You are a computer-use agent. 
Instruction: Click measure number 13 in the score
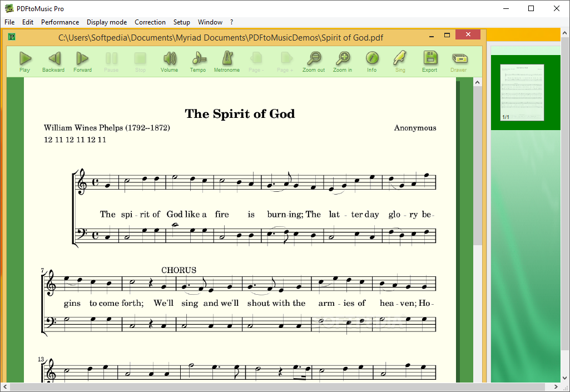pos(41,359)
